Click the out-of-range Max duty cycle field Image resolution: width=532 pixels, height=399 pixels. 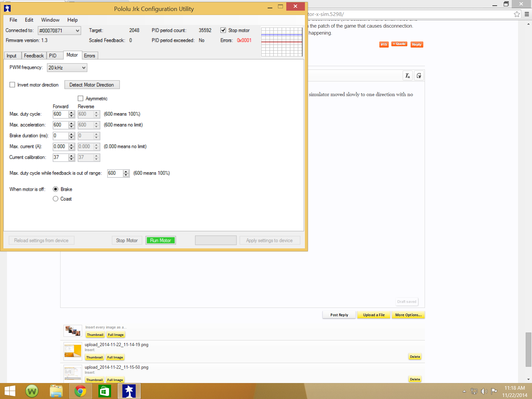[x=115, y=173]
